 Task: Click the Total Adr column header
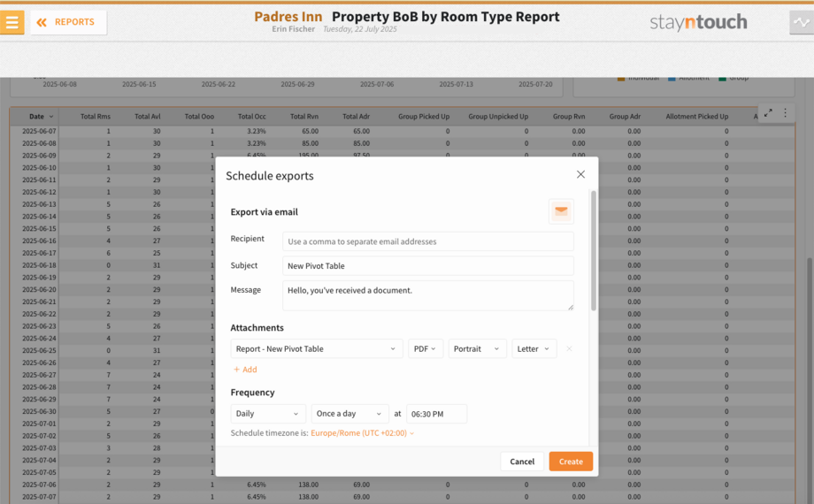(356, 116)
